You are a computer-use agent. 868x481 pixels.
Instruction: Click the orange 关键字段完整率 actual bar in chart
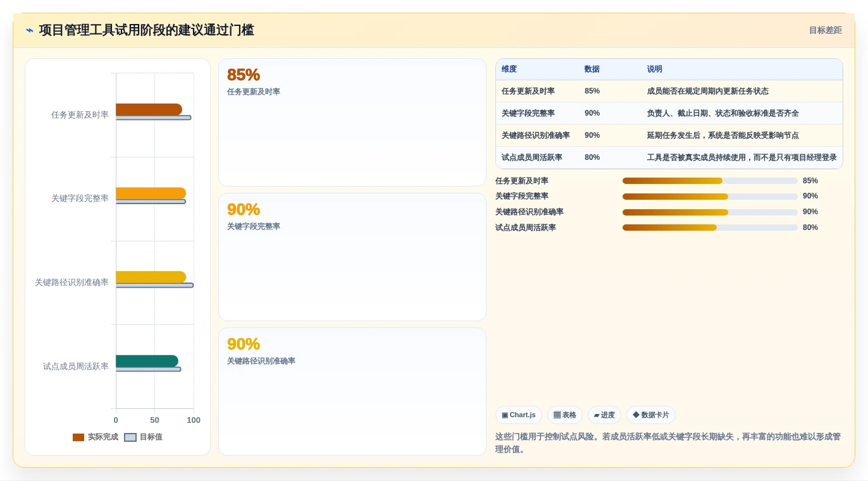[x=151, y=193]
